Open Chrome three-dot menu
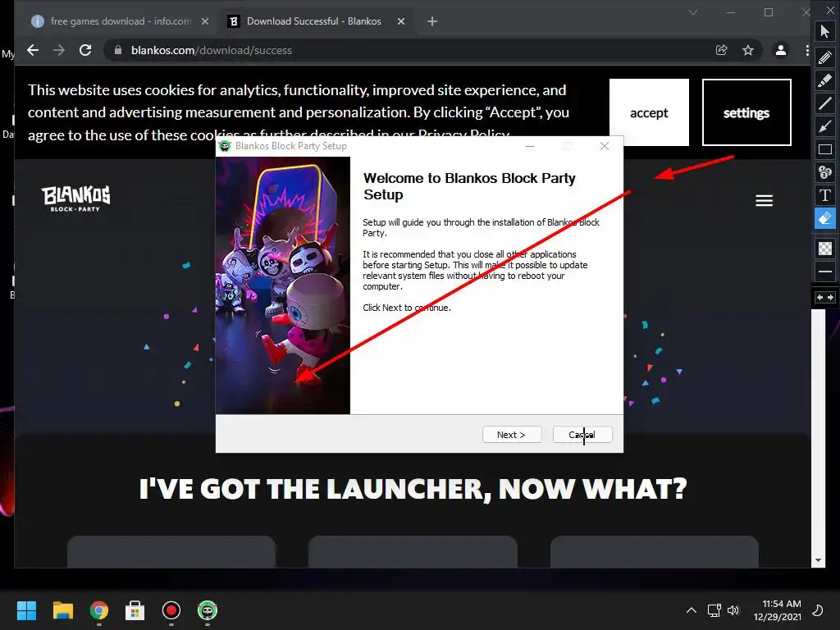Image resolution: width=840 pixels, height=630 pixels. (x=807, y=50)
